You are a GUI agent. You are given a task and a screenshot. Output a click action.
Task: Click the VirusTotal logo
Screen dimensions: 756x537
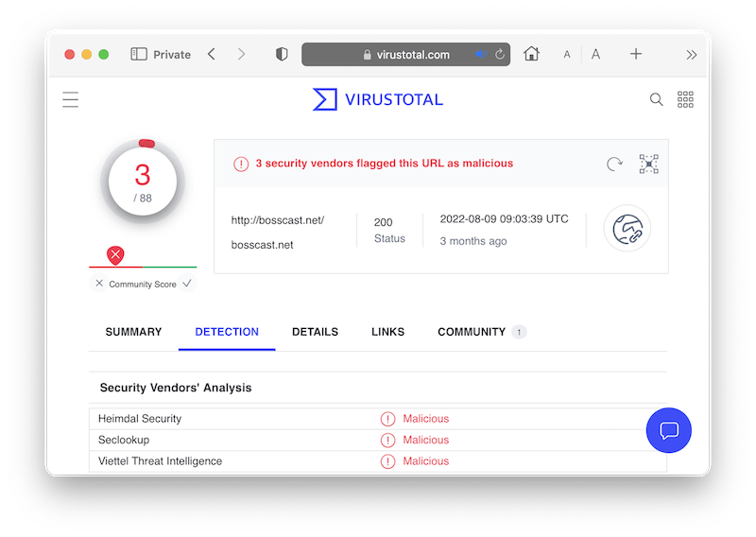378,99
